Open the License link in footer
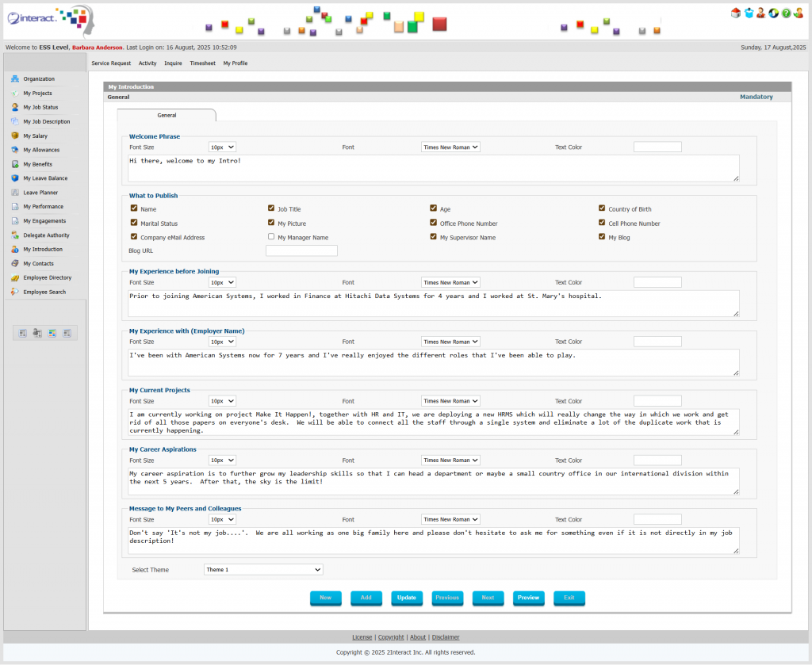812x665 pixels. tap(362, 637)
